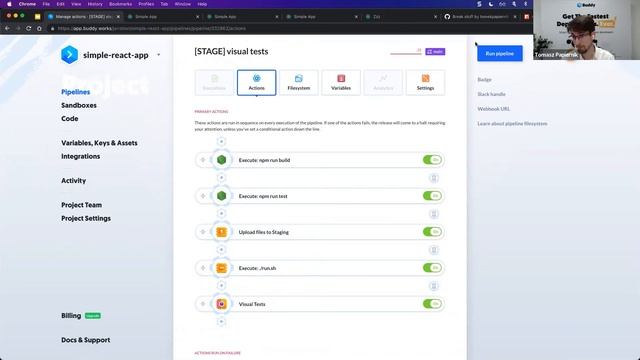Open the Slack handle link
This screenshot has height=360, width=640.
point(491,94)
